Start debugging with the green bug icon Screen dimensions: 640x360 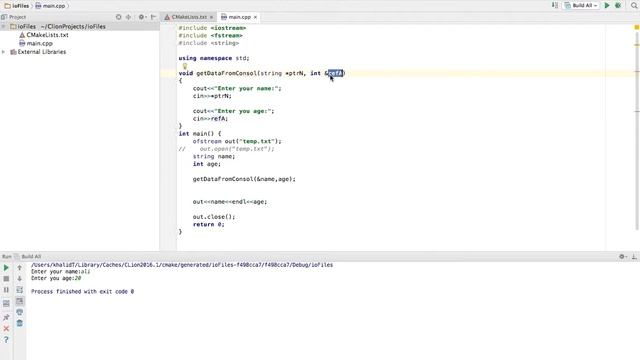click(x=618, y=5)
